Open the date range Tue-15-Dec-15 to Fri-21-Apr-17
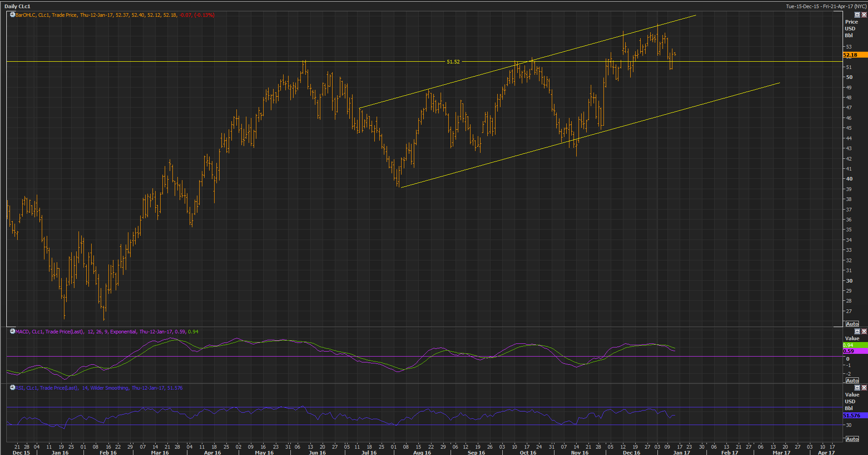Image resolution: width=868 pixels, height=455 pixels. (825, 6)
